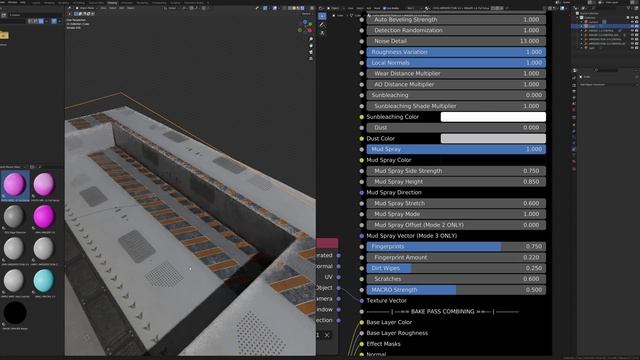Click the Auto Beveling Strength field
Viewport: 640px width, 360px height.
(456, 20)
